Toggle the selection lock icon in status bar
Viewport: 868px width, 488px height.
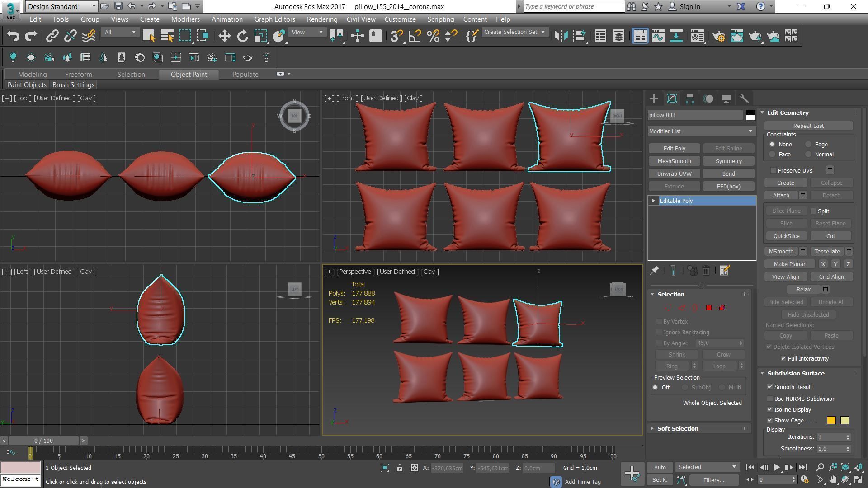tap(400, 468)
